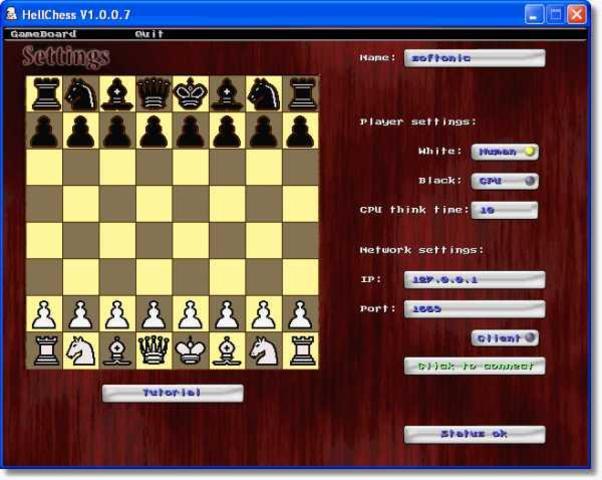The width and height of the screenshot is (602, 480).
Task: Click the black pawn in front of black queen
Action: pos(154,131)
